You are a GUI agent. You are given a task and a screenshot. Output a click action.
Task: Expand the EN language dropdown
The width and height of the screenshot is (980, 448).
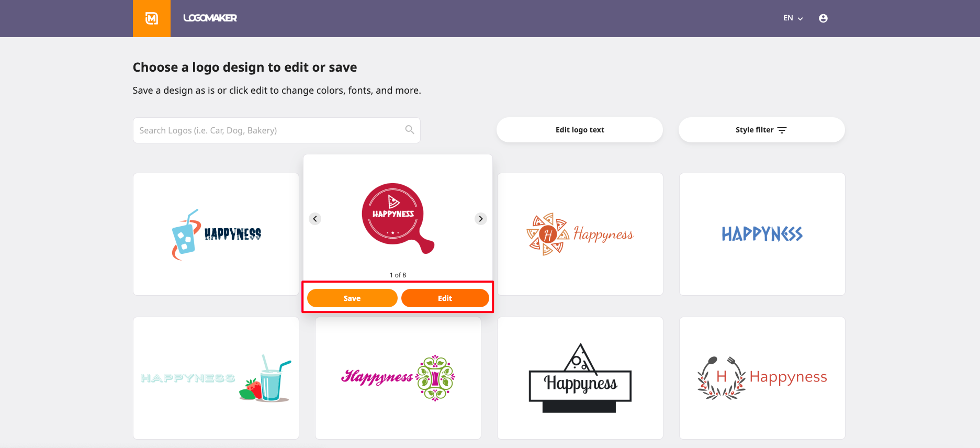click(793, 18)
